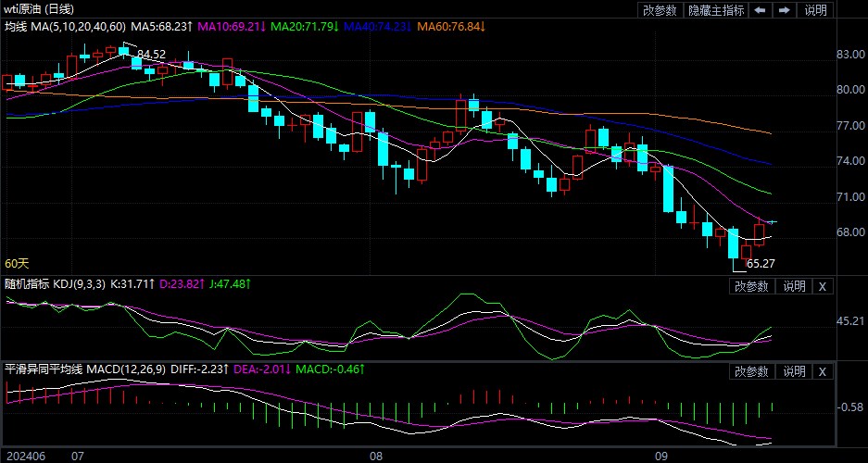The height and width of the screenshot is (463, 868).
Task: Click 说明 in the top chart header
Action: [815, 10]
